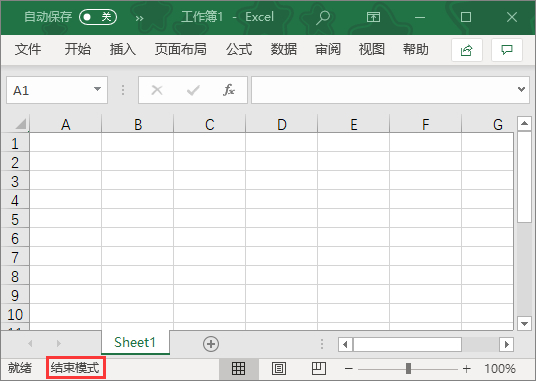This screenshot has width=536, height=381.
Task: Open the Comments icon button
Action: coord(507,50)
